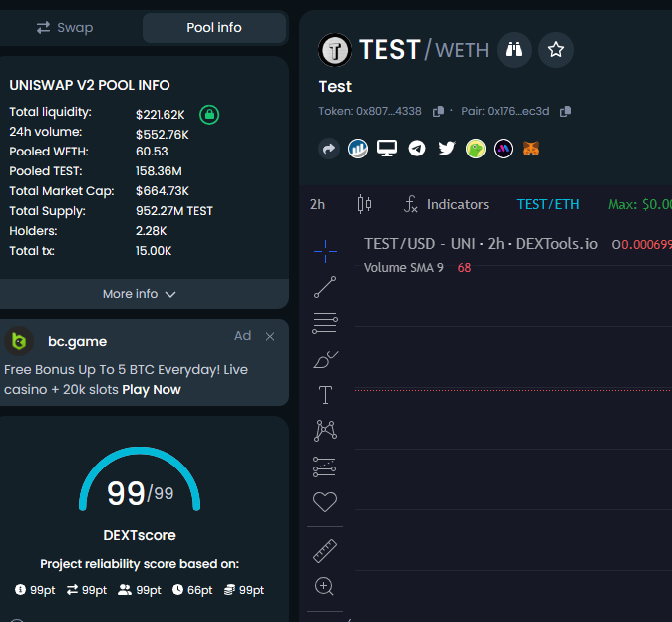Select the Fibonacci retracement lines tool
This screenshot has width=672, height=622.
pos(325,323)
